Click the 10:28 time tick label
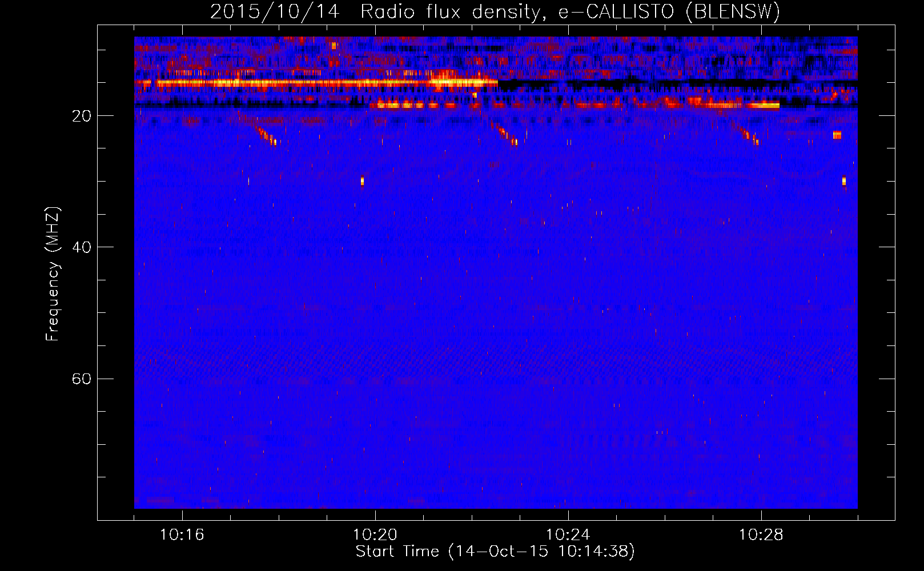 pyautogui.click(x=761, y=535)
